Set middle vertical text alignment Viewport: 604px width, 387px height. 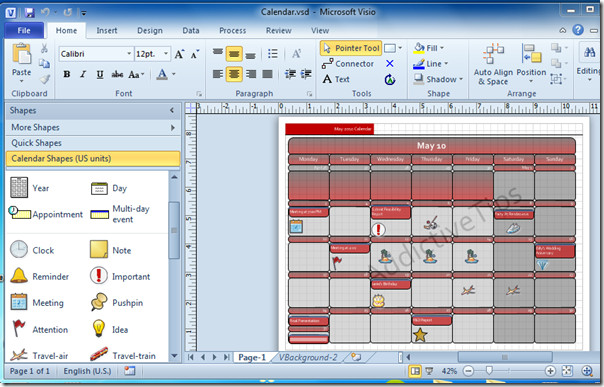tap(234, 54)
